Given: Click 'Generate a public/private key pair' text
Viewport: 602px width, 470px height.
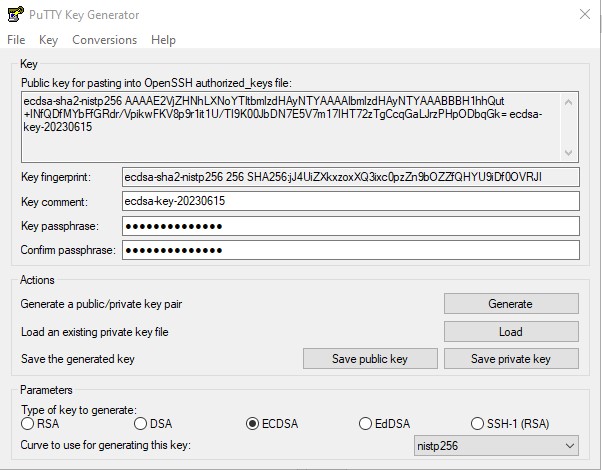Looking at the screenshot, I should (101, 304).
